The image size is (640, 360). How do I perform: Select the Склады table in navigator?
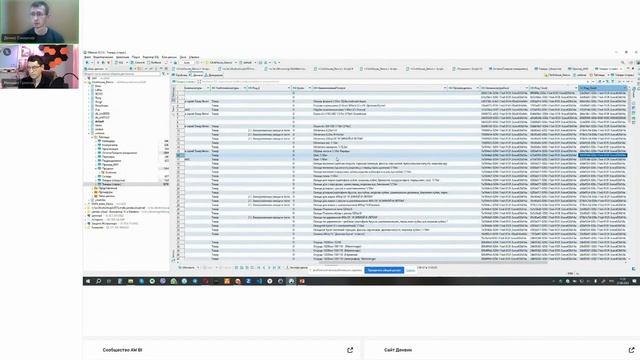point(106,176)
